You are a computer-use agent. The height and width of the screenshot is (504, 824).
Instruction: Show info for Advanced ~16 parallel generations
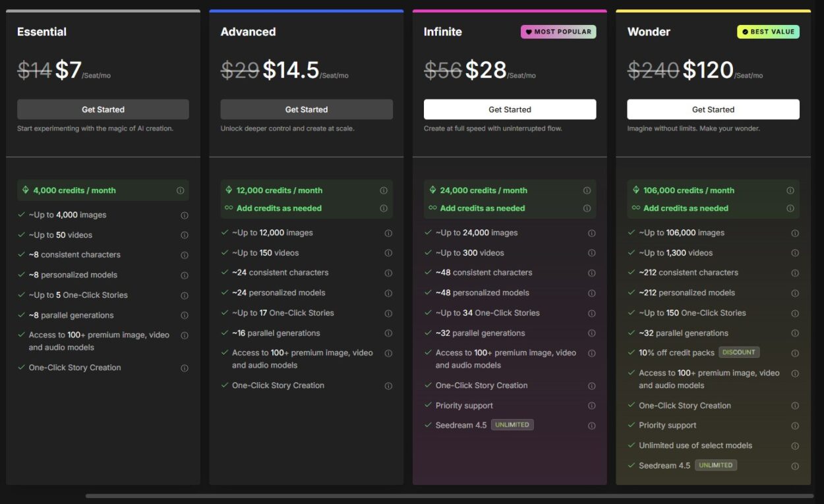(388, 333)
